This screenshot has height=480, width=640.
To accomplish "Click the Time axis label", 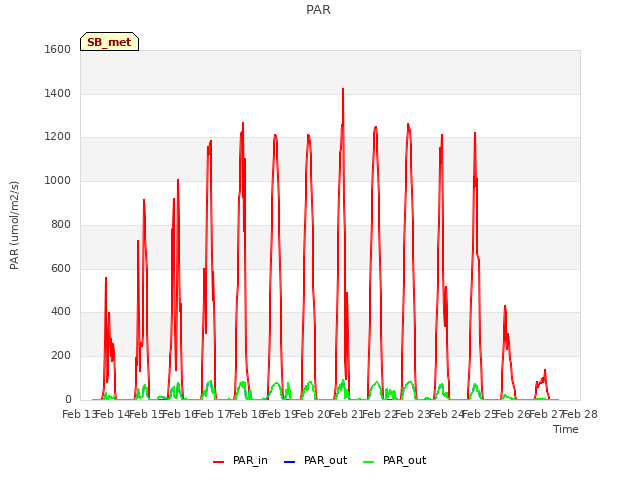I will (566, 429).
